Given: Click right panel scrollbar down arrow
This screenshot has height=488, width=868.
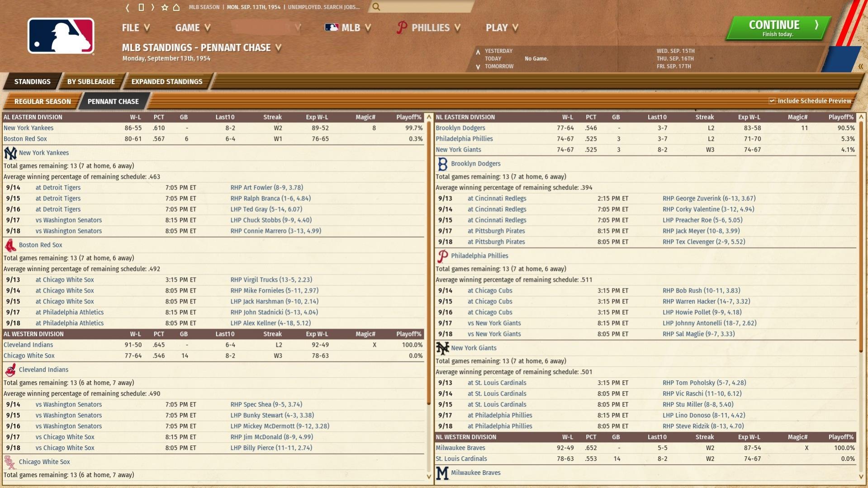Looking at the screenshot, I should pyautogui.click(x=861, y=477).
